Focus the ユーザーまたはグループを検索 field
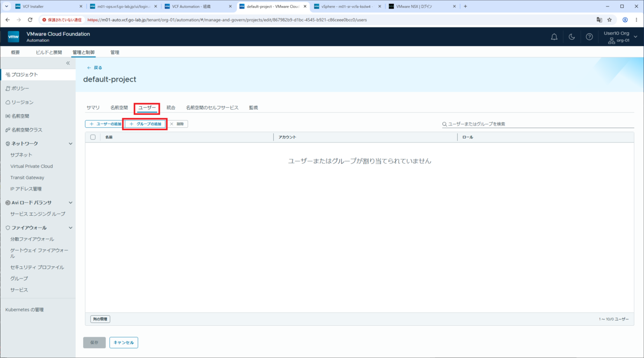This screenshot has width=644, height=358. tap(538, 124)
